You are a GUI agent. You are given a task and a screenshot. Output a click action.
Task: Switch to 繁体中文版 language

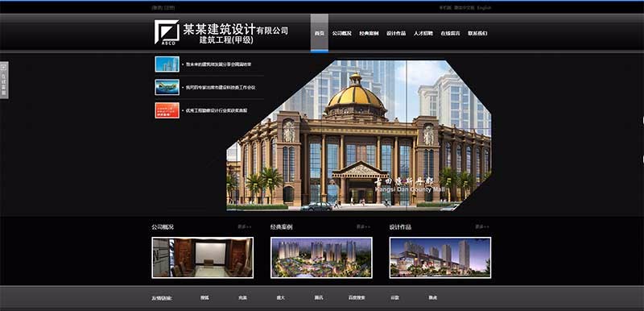click(464, 7)
